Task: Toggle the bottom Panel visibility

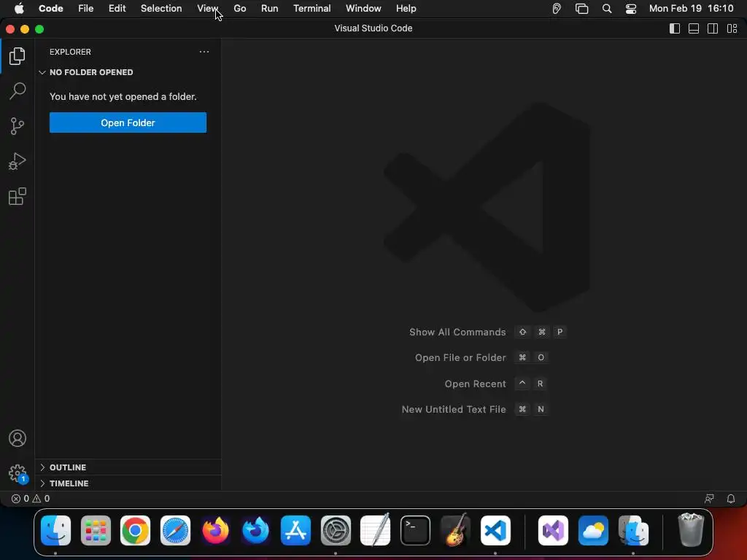Action: (694, 28)
